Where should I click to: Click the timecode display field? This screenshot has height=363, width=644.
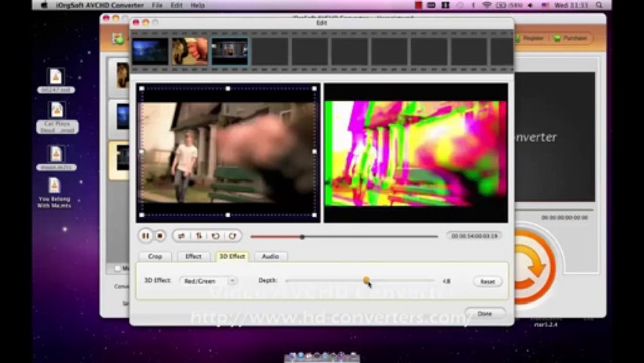click(x=473, y=236)
